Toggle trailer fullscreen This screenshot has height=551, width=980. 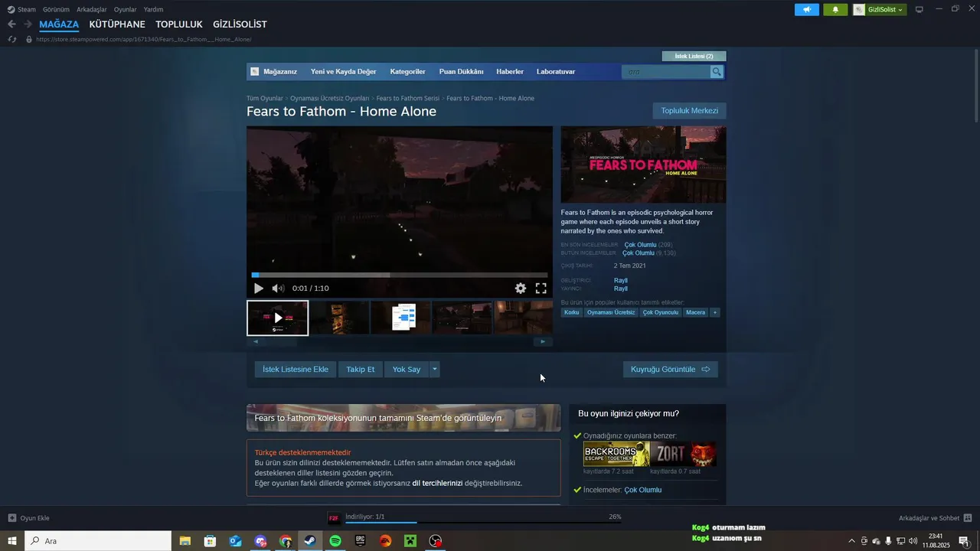coord(541,289)
